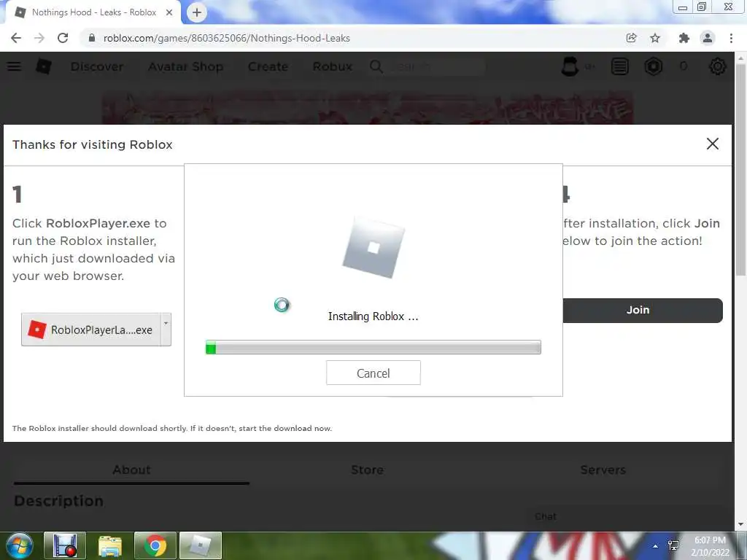The width and height of the screenshot is (747, 560).
Task: Click the Robux hexagon icon
Action: click(653, 66)
